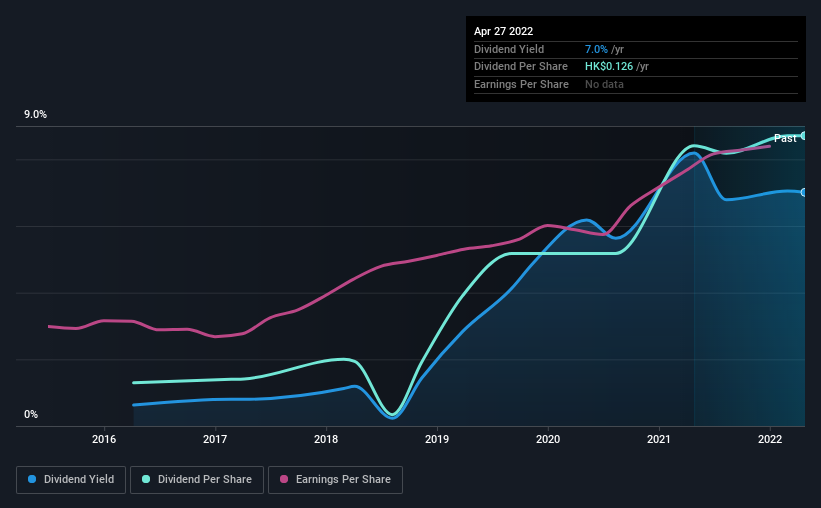The image size is (821, 508).
Task: Click the teal Dividend Per Share legend dot
Action: tap(146, 479)
